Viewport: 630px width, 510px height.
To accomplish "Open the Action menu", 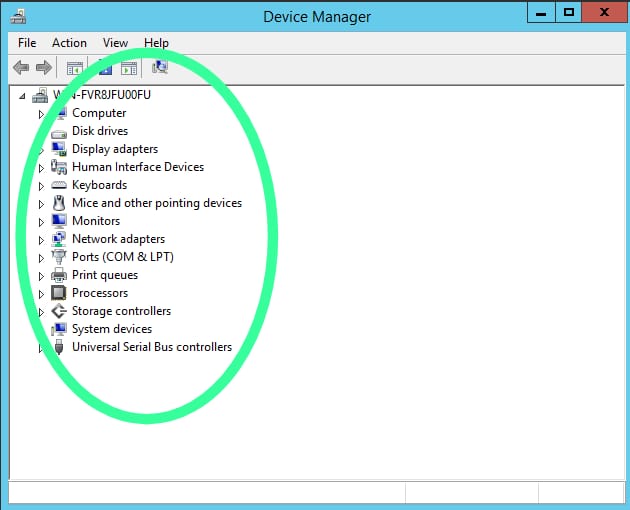I will 69,43.
